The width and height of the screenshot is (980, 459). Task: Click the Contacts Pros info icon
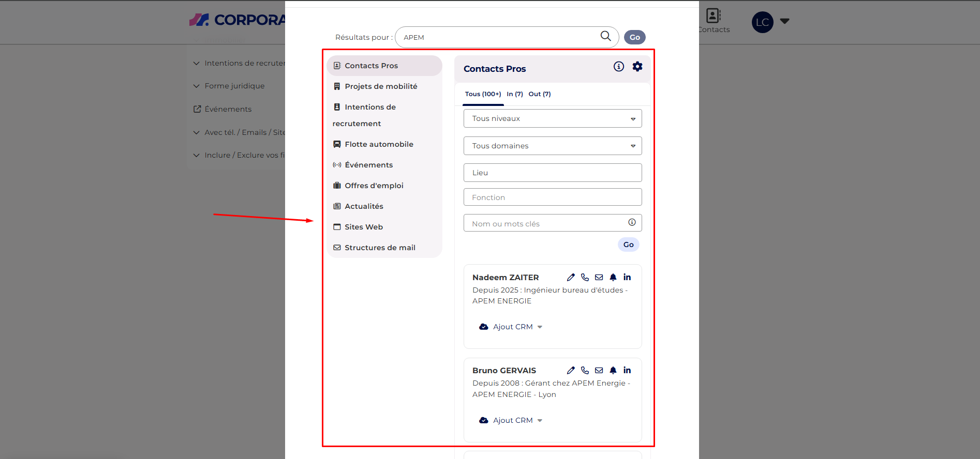pos(618,67)
